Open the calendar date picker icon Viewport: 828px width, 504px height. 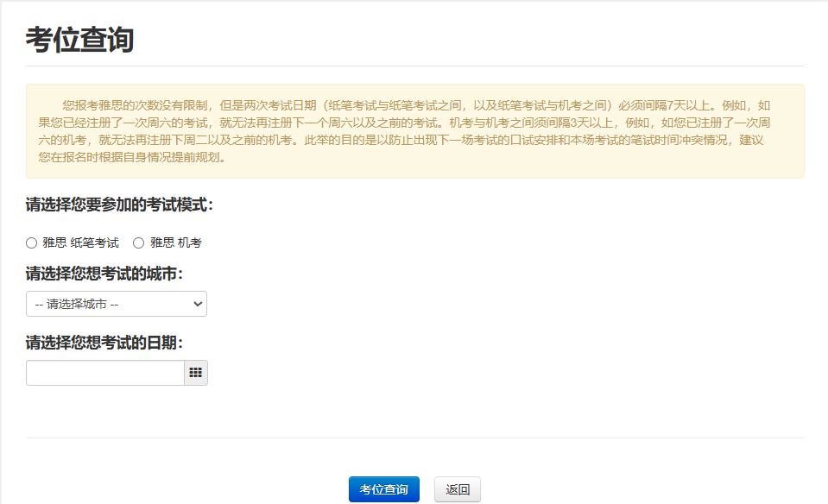[x=196, y=373]
